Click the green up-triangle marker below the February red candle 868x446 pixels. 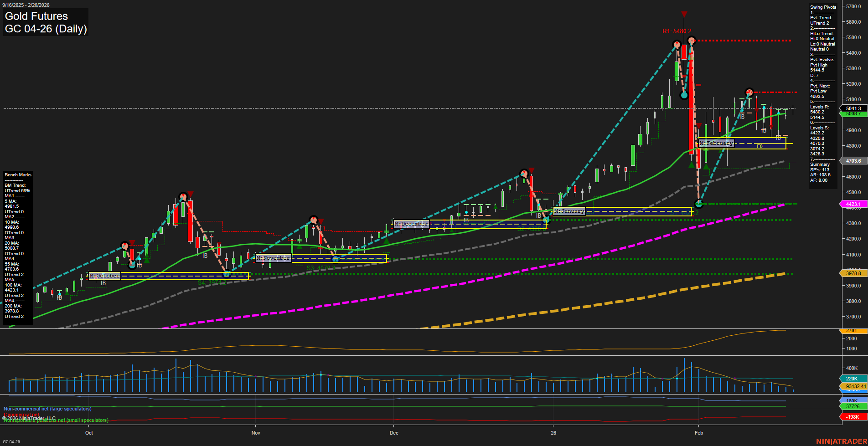(691, 165)
